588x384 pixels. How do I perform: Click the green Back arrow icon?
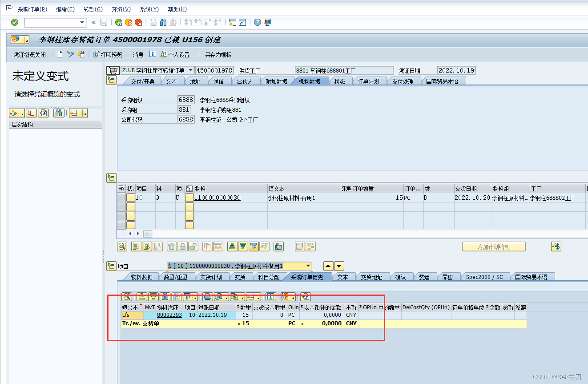pyautogui.click(x=118, y=22)
